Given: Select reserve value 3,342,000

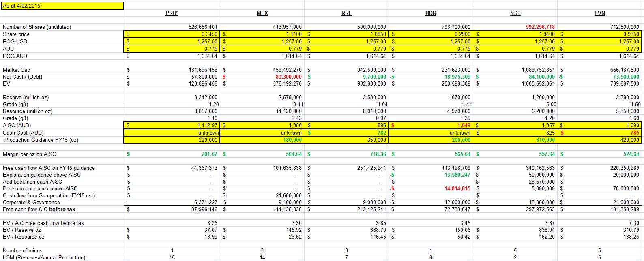Looking at the screenshot, I should (206, 98).
